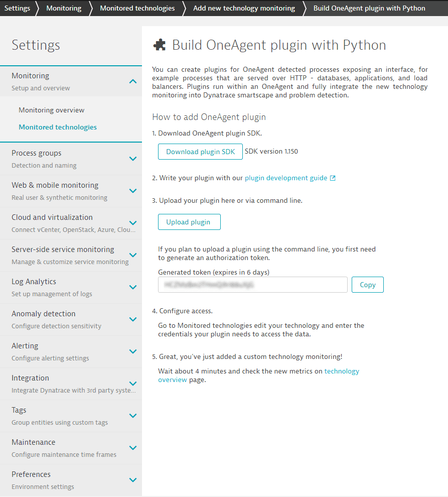Image resolution: width=448 pixels, height=497 pixels.
Task: Click the generated token input field
Action: pyautogui.click(x=253, y=285)
